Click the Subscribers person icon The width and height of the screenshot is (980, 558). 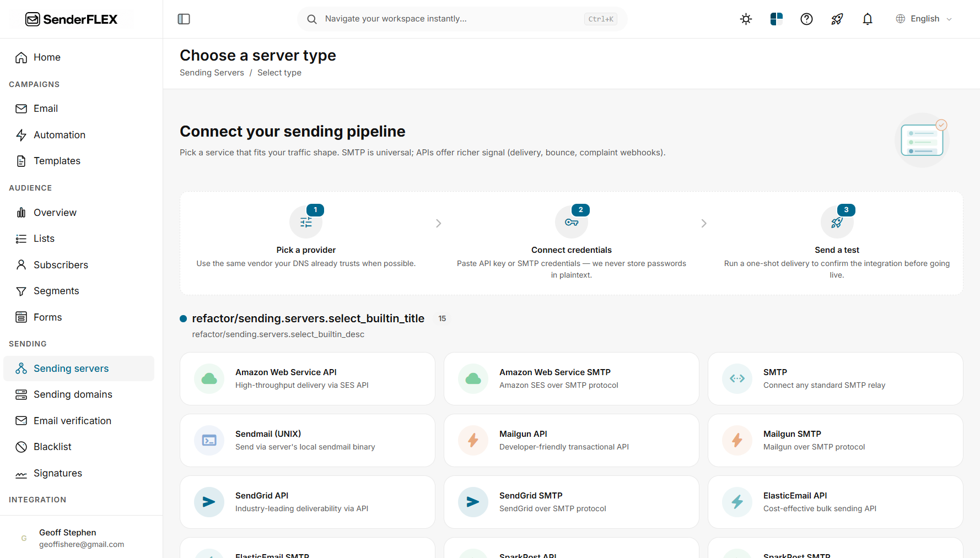tap(21, 265)
